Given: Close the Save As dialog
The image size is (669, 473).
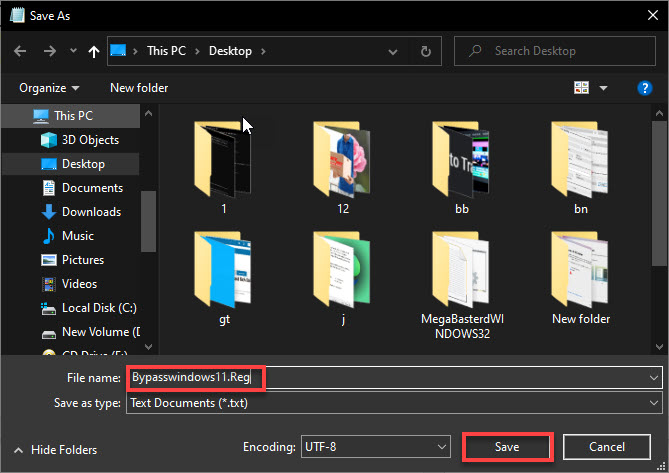Looking at the screenshot, I should point(652,15).
